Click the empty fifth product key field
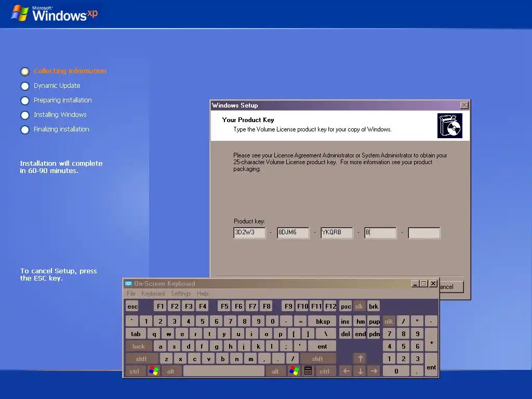 pos(424,233)
